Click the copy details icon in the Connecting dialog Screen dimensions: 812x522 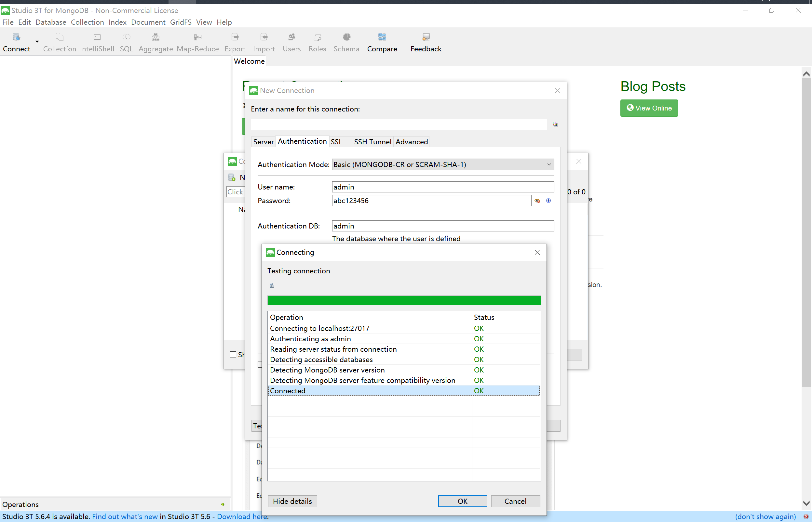click(272, 285)
